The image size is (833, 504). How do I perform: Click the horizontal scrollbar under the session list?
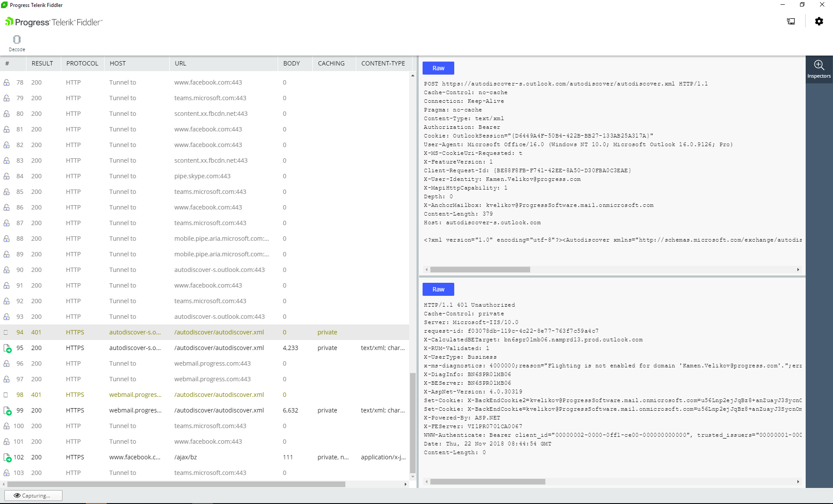[174, 484]
